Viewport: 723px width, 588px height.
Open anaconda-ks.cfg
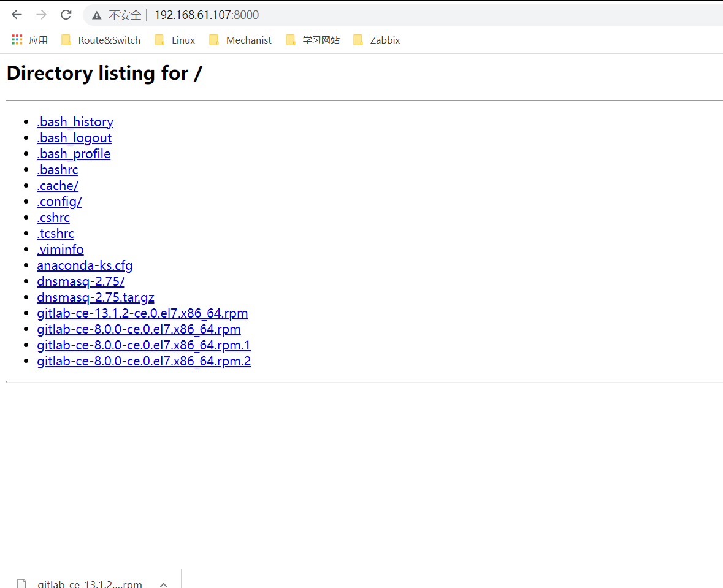85,265
